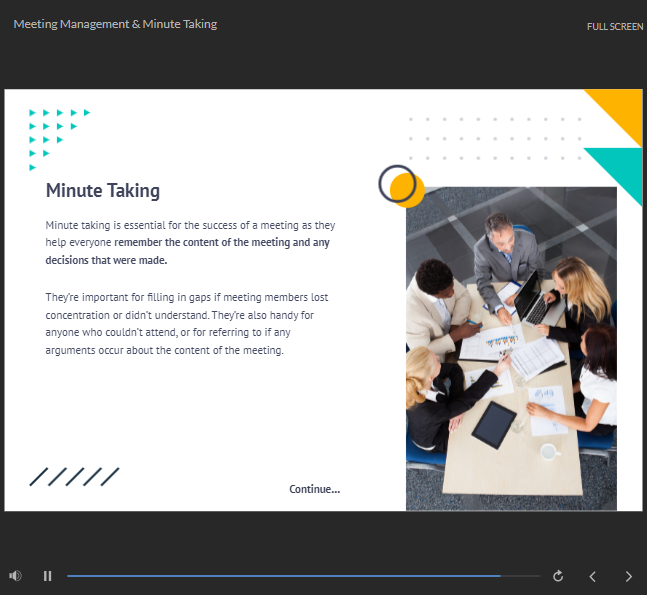
Task: Click the Continue... link on slide
Action: coord(314,489)
